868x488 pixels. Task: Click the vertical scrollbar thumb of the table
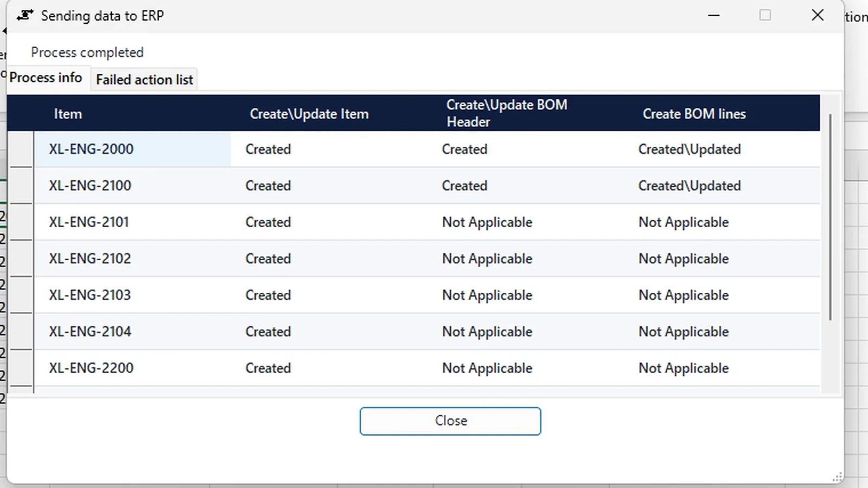tap(830, 217)
